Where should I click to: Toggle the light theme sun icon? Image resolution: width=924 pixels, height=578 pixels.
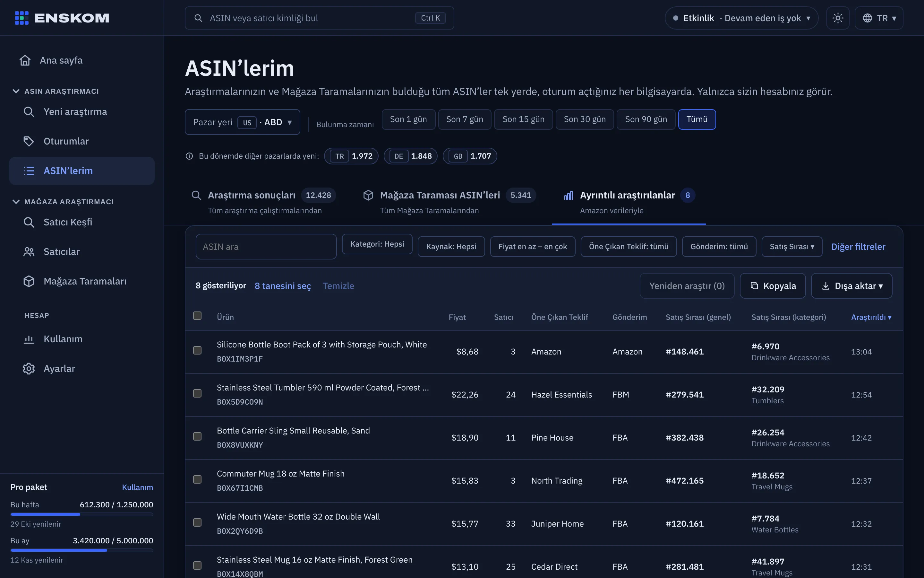point(838,18)
